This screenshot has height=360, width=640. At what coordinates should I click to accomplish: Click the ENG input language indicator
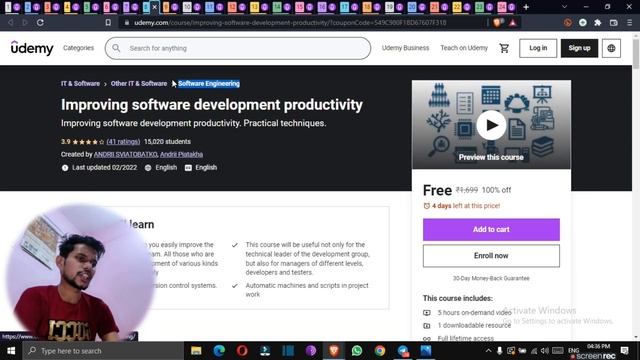pyautogui.click(x=573, y=350)
